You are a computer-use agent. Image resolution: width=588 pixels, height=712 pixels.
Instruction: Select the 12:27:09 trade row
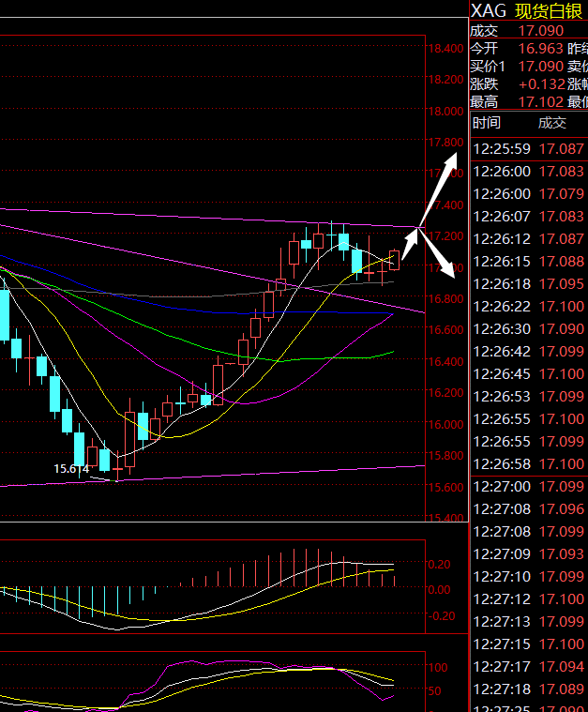click(529, 554)
